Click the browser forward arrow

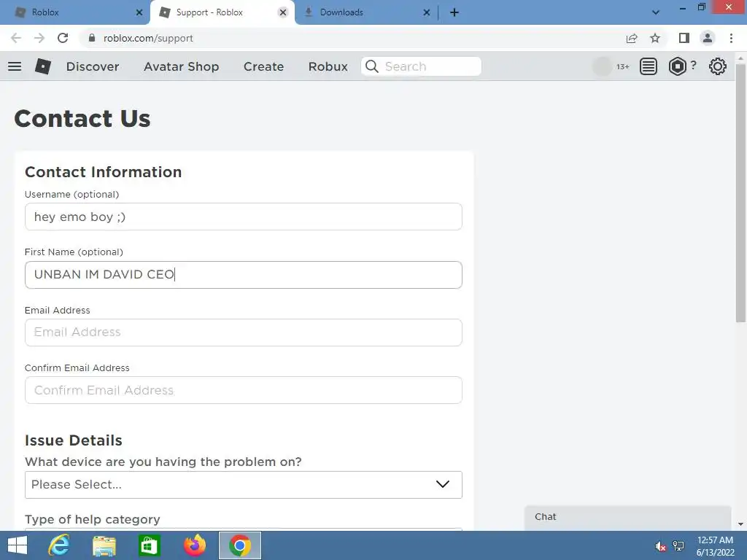[39, 38]
